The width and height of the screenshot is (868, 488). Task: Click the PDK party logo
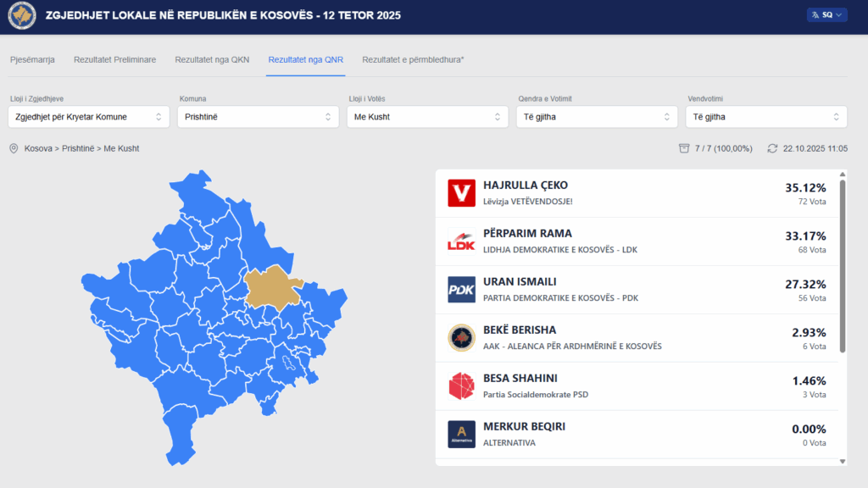[461, 290]
